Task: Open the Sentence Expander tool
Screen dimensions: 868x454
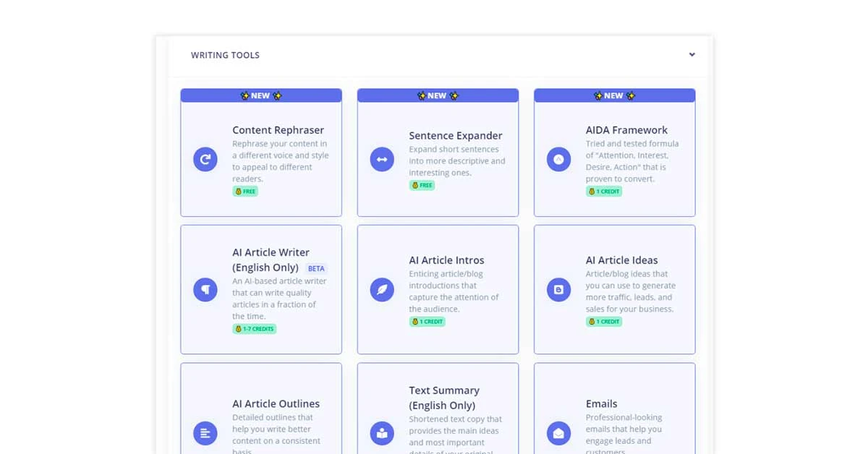Action: tap(455, 136)
